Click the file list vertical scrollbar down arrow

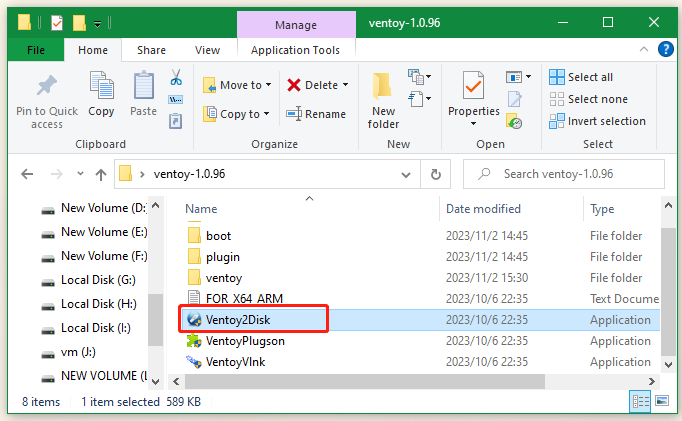click(668, 364)
